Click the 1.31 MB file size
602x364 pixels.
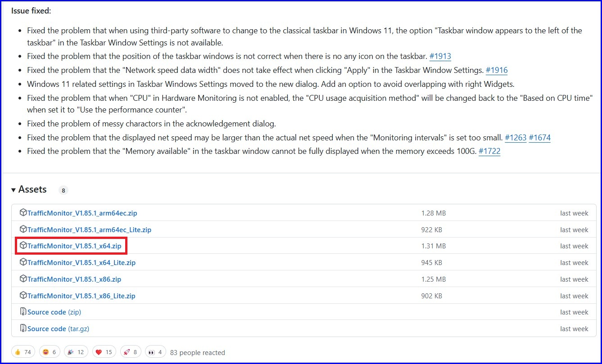[434, 246]
